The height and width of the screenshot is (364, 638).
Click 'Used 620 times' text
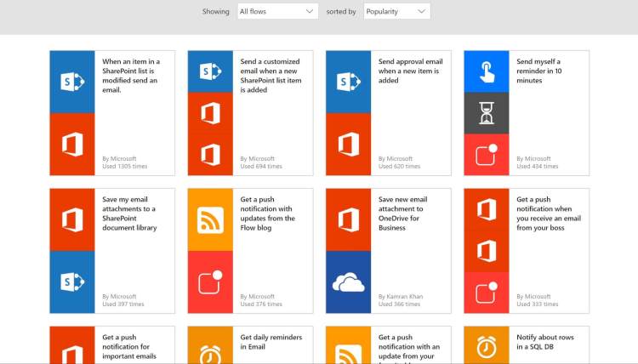[399, 167]
